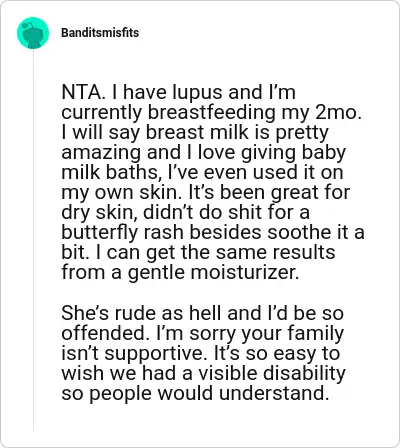
Task: Open the teal Reddit avatar of Banditsmisfits
Action: pos(33,33)
